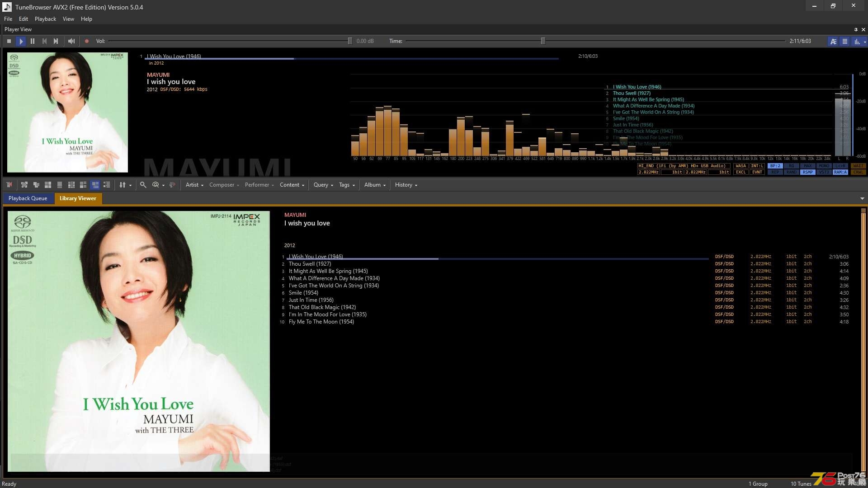Select Thou Swell (1927) in Library Viewer

[310, 264]
